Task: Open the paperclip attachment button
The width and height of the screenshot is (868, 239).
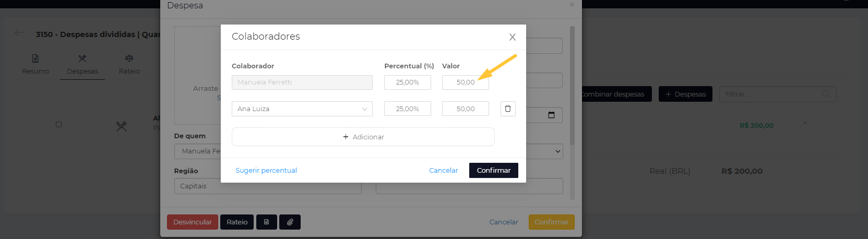Action: tap(290, 222)
